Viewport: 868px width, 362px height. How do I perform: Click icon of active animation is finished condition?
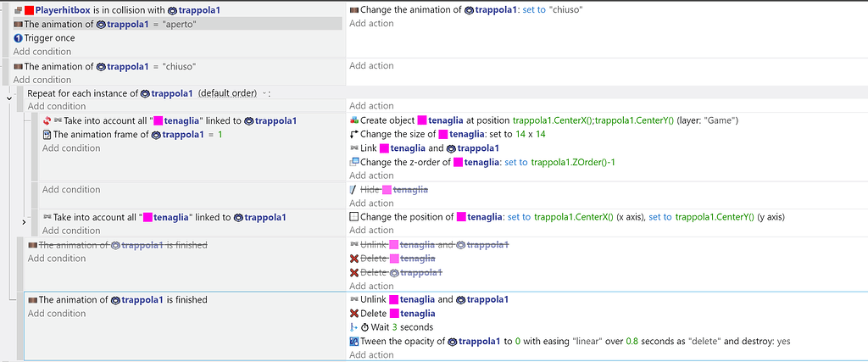pos(33,300)
